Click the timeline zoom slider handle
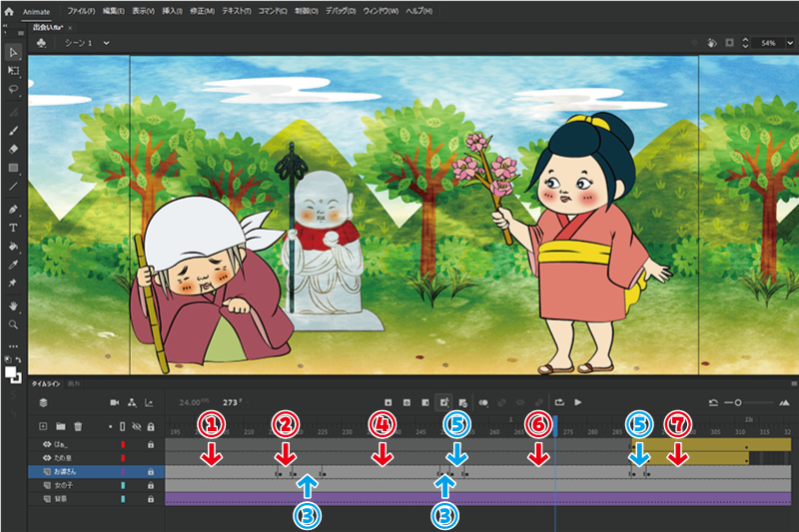Viewport: 799px width, 532px height. tap(738, 402)
